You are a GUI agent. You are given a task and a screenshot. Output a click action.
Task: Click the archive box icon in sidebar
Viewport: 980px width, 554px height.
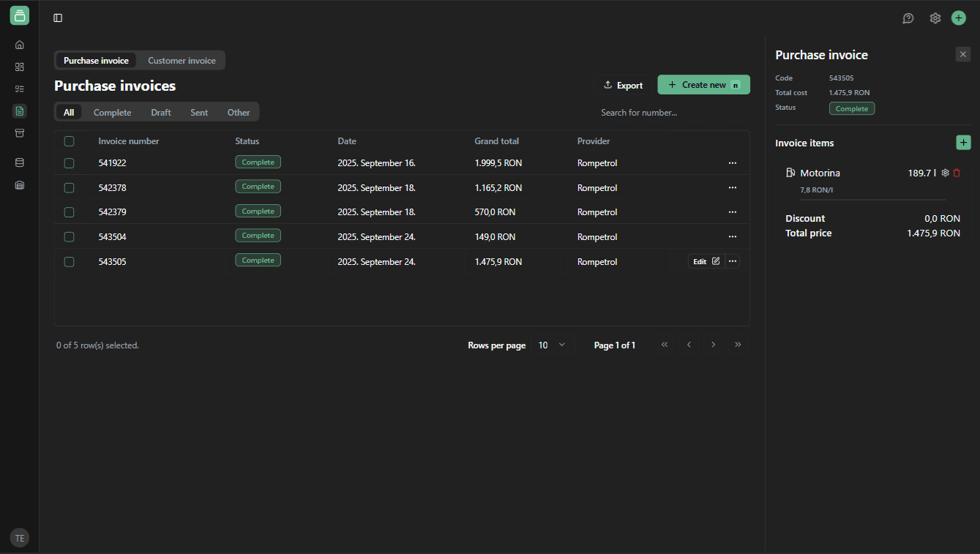20,133
